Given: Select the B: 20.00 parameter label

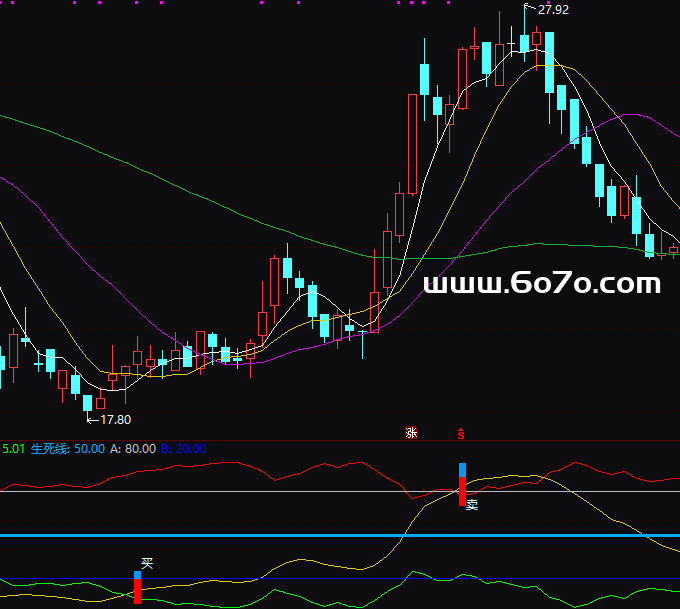Looking at the screenshot, I should click(x=184, y=449).
